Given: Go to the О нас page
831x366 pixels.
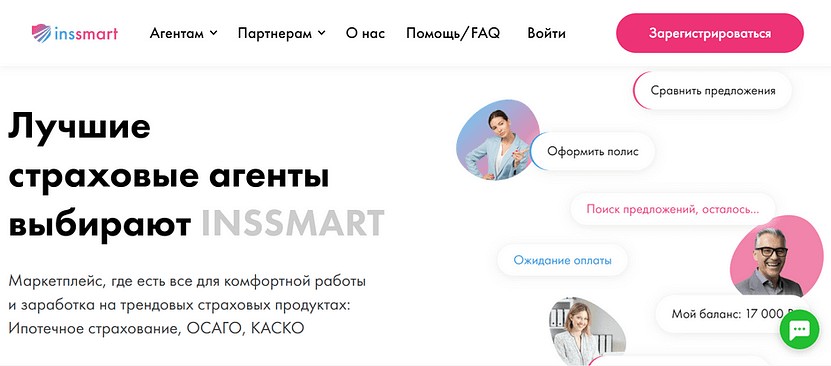Looking at the screenshot, I should 365,33.
